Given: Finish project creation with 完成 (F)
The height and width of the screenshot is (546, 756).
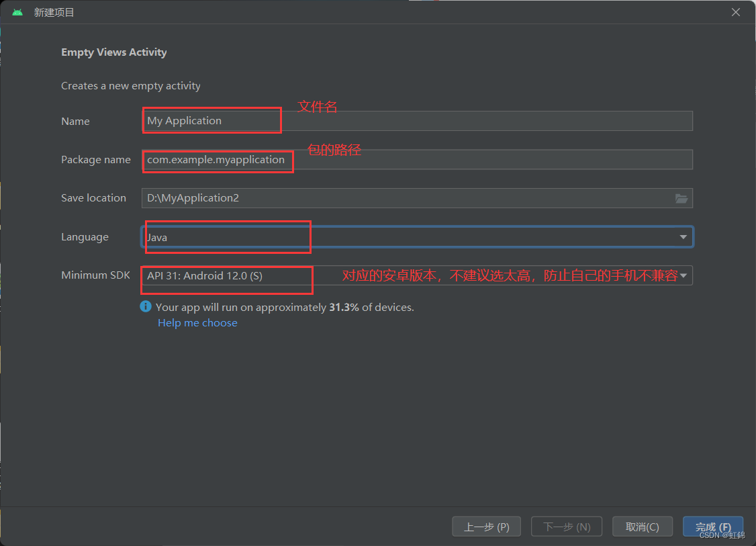Looking at the screenshot, I should (x=712, y=527).
